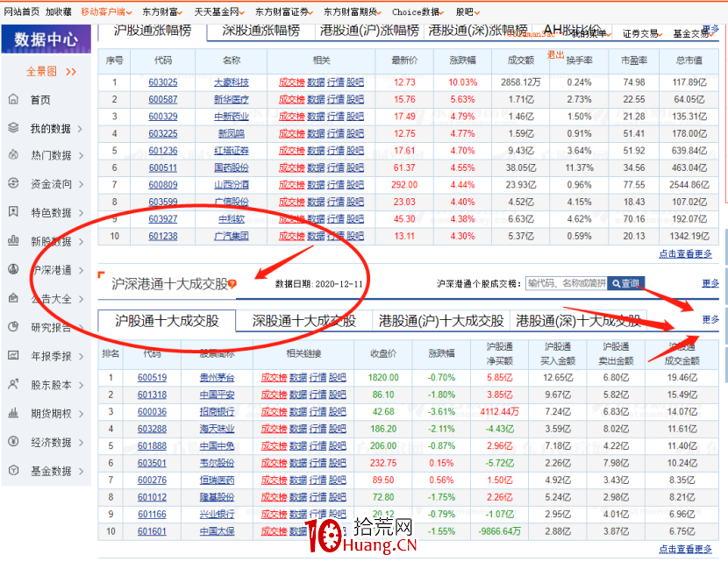Switch to the 沪股通涨幅榜 tab
Viewport: 728px width, 562px height.
tap(153, 31)
